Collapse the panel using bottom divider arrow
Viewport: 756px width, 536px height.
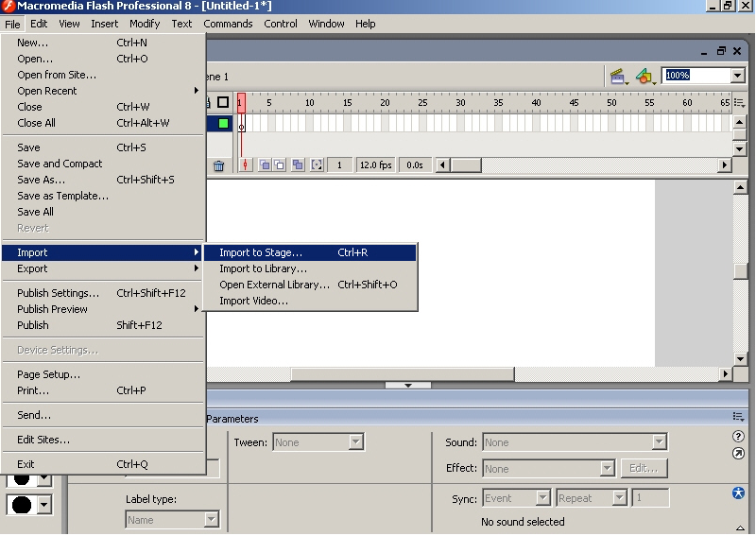(x=408, y=385)
